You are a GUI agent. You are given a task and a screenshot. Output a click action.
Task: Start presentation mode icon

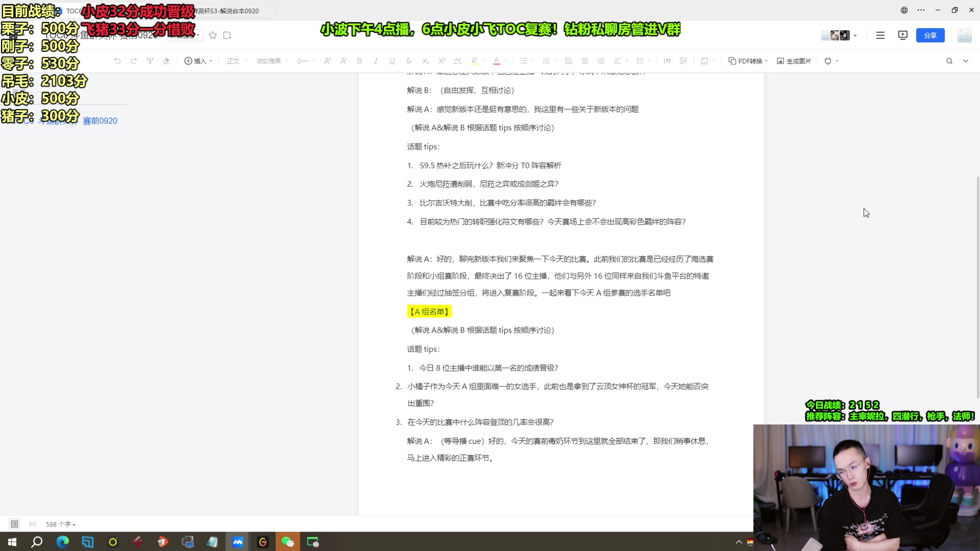pyautogui.click(x=903, y=35)
